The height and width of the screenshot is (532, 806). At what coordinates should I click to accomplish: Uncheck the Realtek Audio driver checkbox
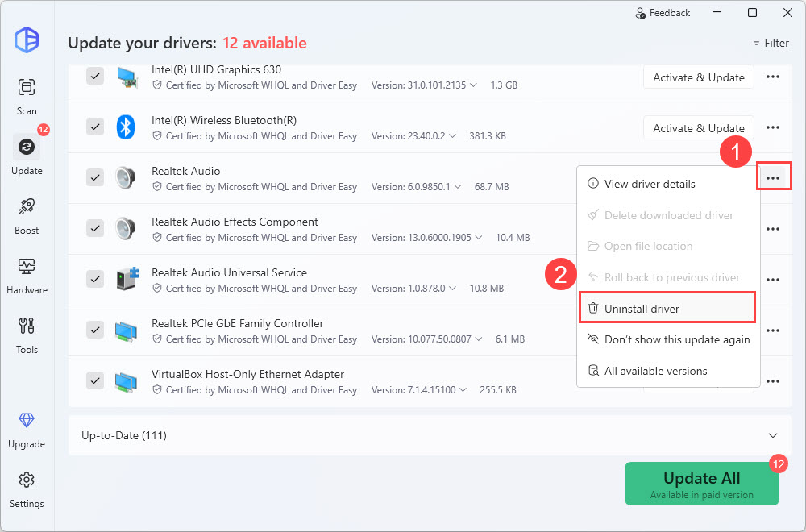click(x=95, y=177)
